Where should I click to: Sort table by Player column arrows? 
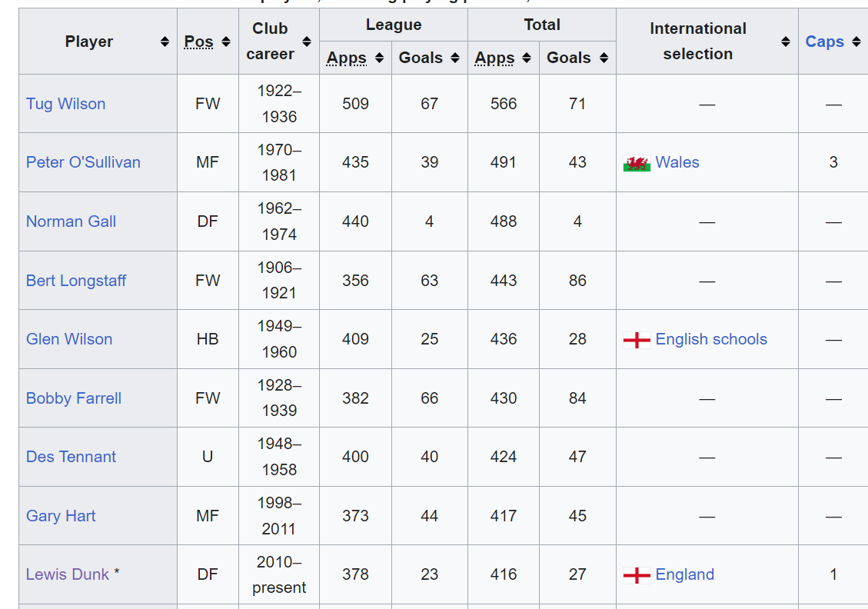[165, 42]
